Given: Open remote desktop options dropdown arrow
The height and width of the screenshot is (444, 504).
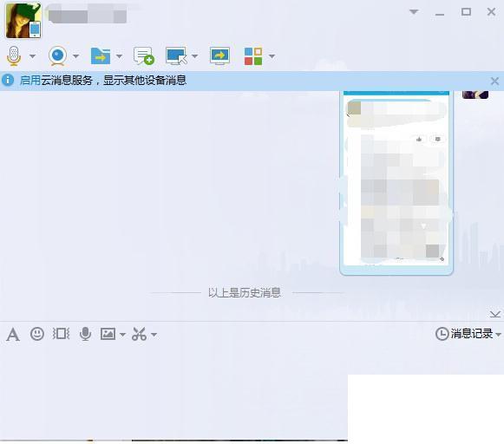Looking at the screenshot, I should [x=194, y=56].
